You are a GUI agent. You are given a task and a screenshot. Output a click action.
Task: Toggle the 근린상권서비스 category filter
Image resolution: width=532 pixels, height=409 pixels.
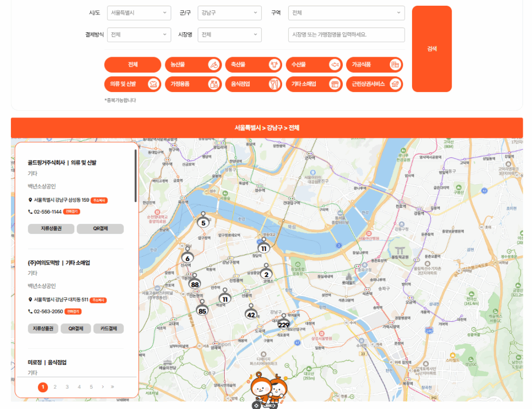[x=374, y=84]
